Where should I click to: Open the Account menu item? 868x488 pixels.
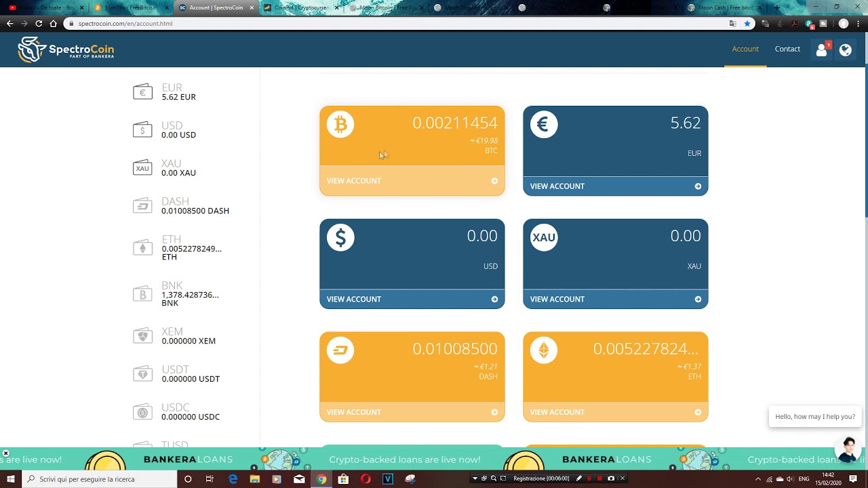tap(745, 49)
